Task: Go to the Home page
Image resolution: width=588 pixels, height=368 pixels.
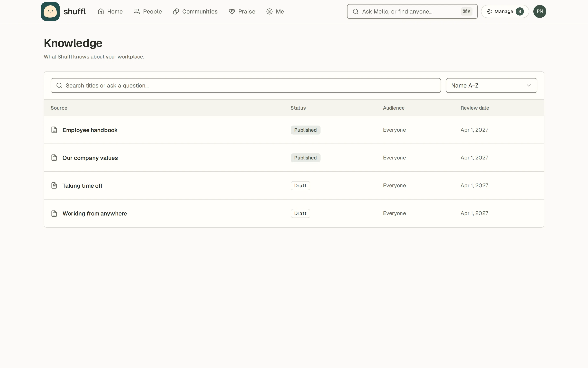Action: pos(110,11)
